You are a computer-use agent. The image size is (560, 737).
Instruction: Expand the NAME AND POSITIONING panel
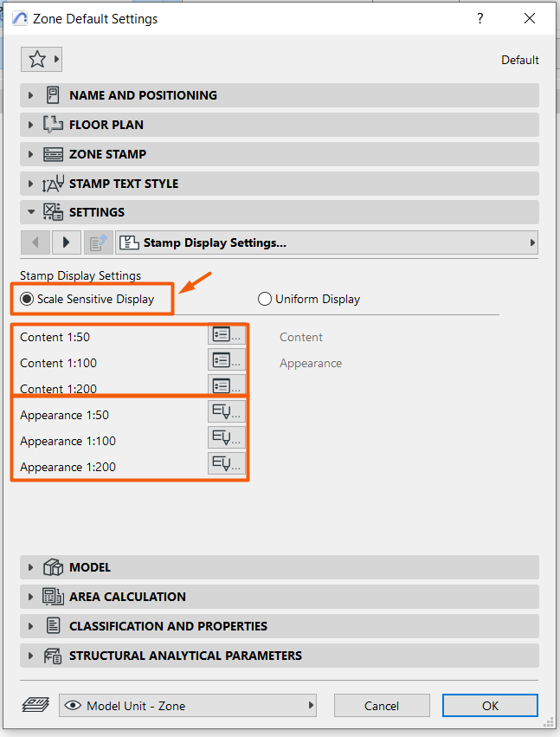pos(279,95)
